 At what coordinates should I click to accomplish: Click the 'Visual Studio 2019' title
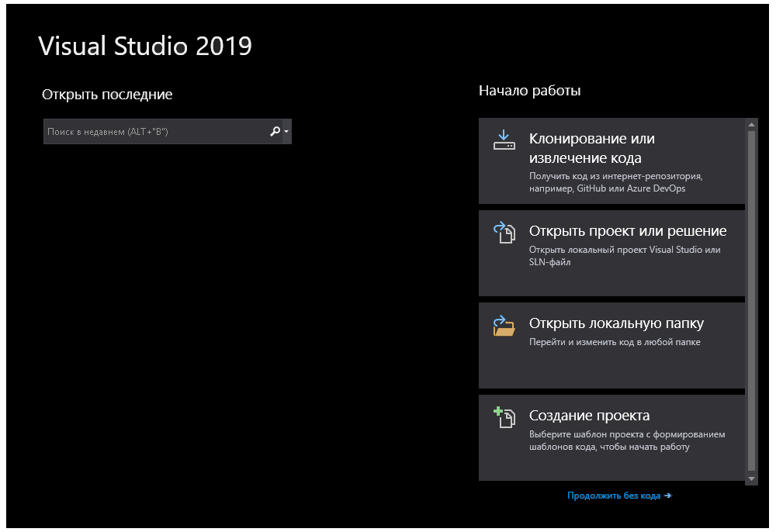[x=145, y=46]
